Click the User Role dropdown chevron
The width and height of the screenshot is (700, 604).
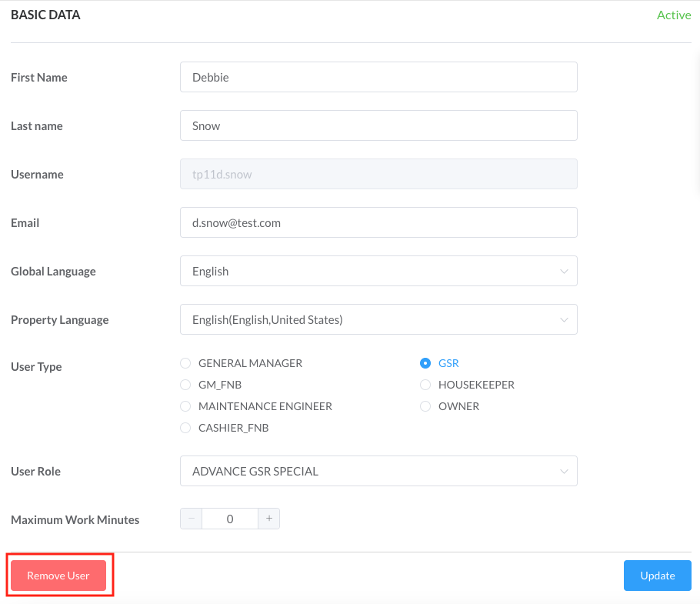tap(564, 471)
